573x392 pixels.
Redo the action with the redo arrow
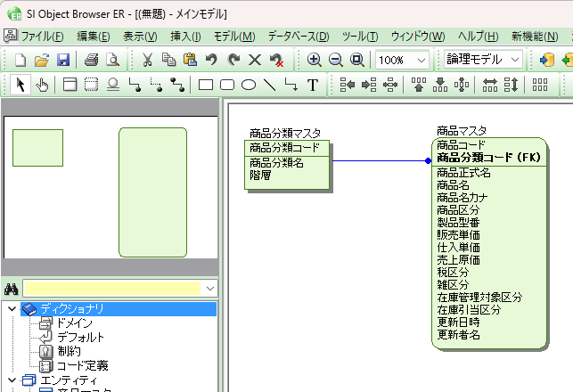(233, 60)
